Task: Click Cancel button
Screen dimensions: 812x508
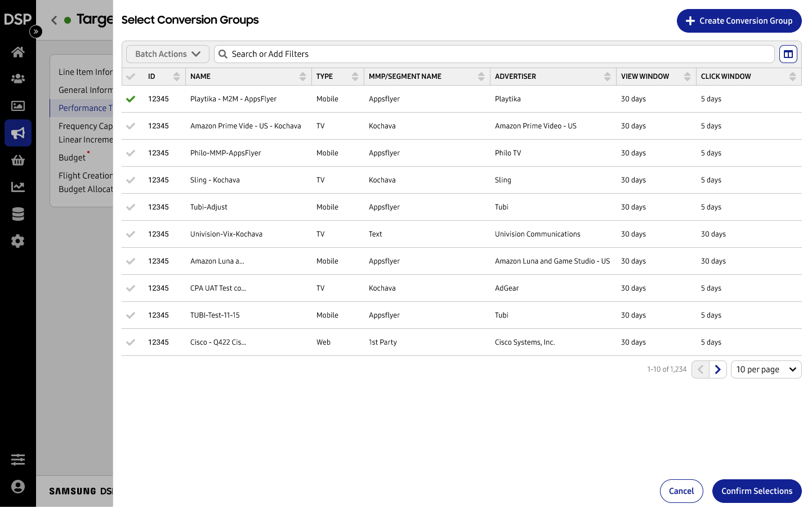Action: pos(681,491)
